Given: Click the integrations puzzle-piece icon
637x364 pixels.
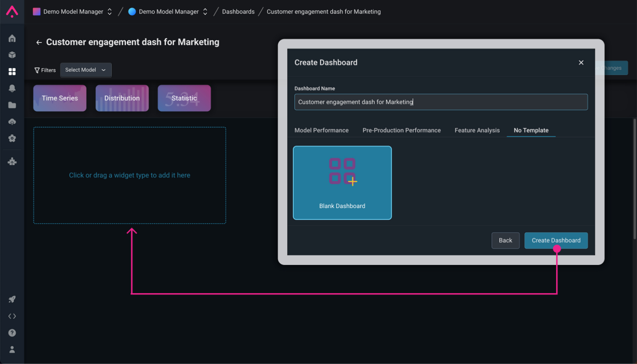Looking at the screenshot, I should pos(12,161).
